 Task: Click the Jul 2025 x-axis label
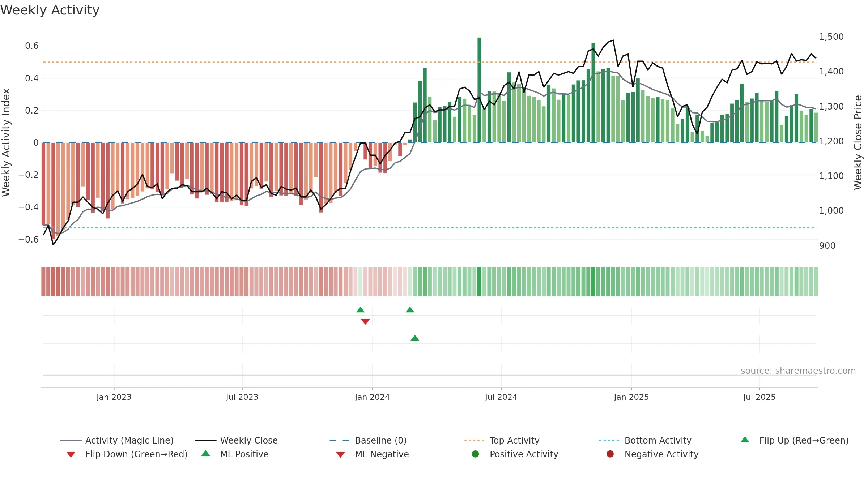(759, 397)
